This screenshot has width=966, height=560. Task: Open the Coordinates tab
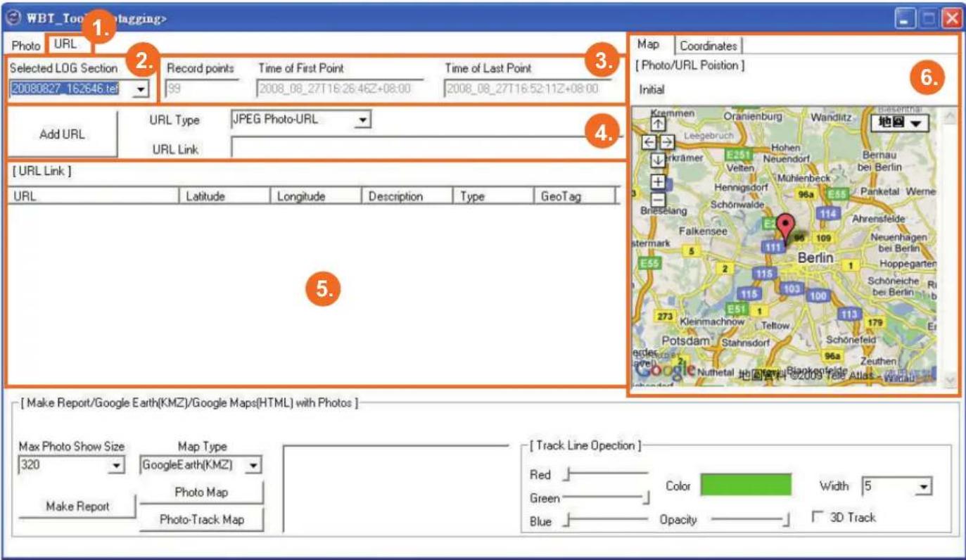(708, 46)
